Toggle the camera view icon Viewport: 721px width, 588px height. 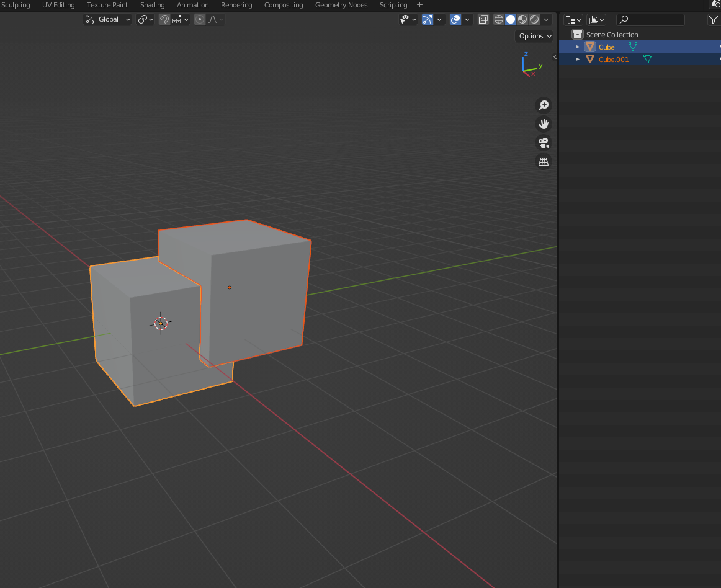[x=544, y=143]
